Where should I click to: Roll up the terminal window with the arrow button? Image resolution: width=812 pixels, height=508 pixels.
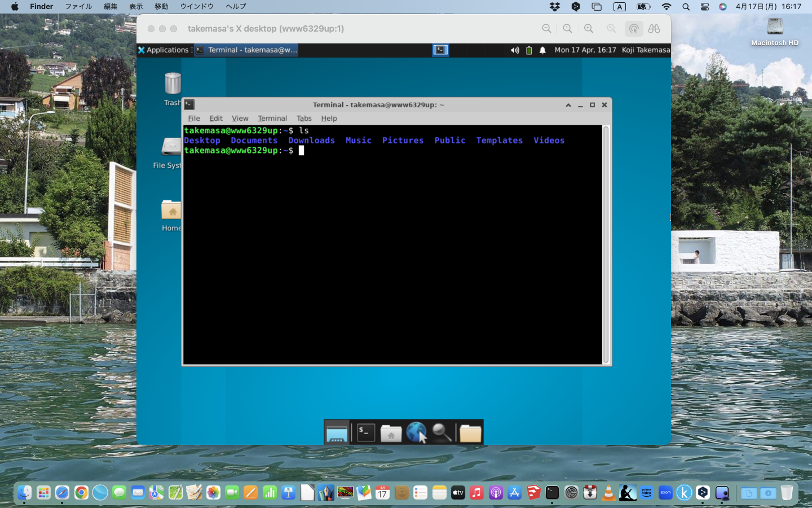[x=568, y=105]
